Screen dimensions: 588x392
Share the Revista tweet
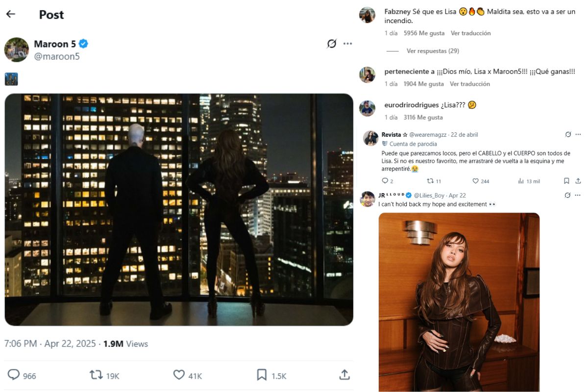[x=578, y=181]
